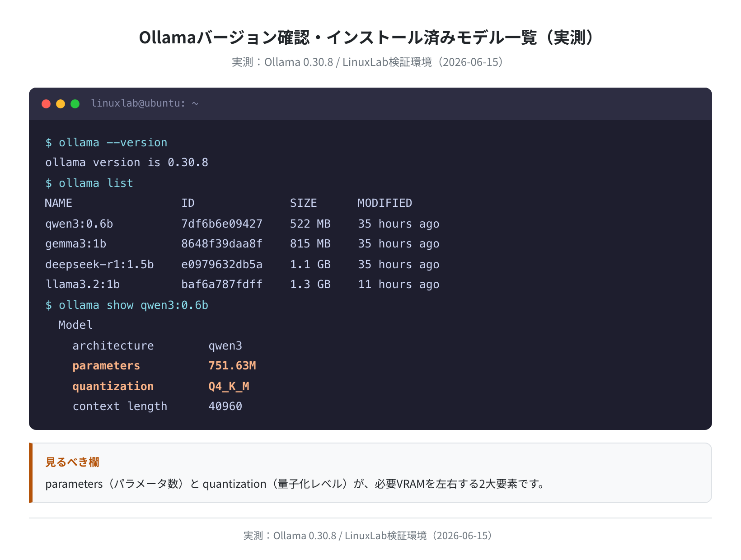The image size is (741, 560).
Task: Select the 'context length' field label
Action: click(x=120, y=406)
